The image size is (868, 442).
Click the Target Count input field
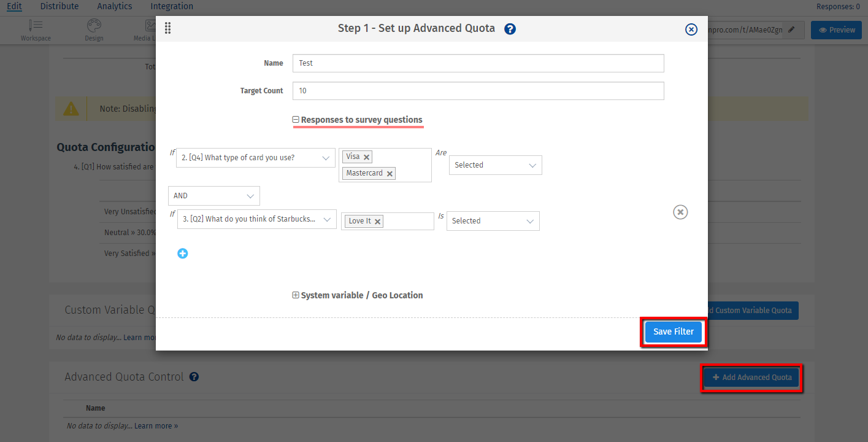[478, 90]
